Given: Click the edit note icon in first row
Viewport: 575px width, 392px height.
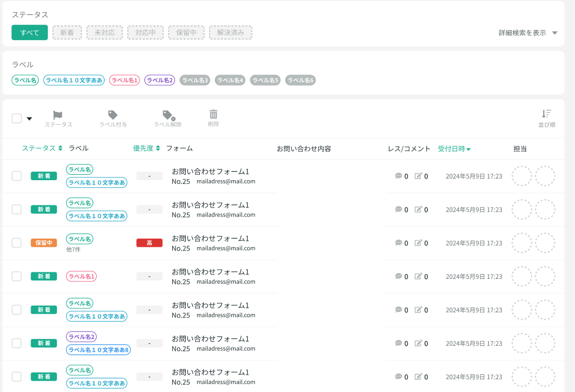Looking at the screenshot, I should click(418, 176).
